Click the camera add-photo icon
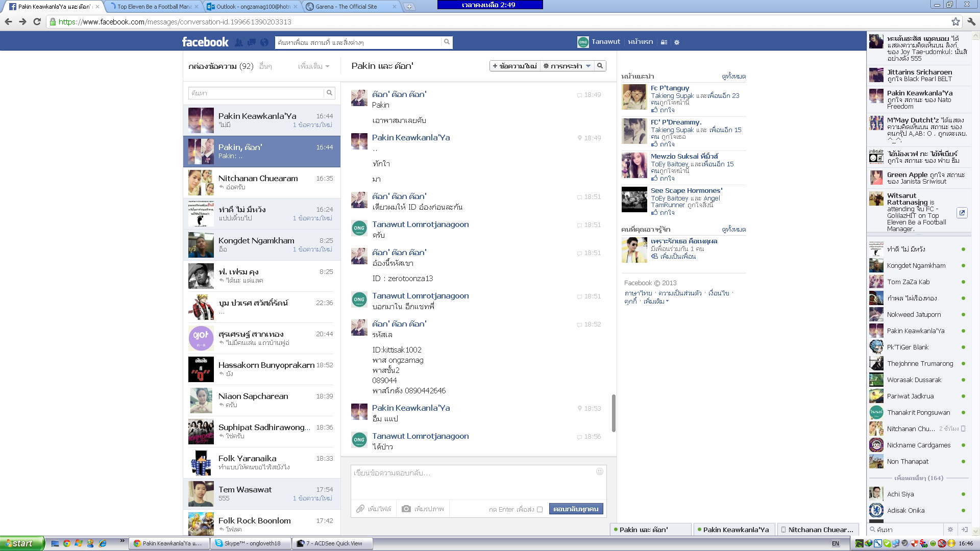 [x=406, y=509]
